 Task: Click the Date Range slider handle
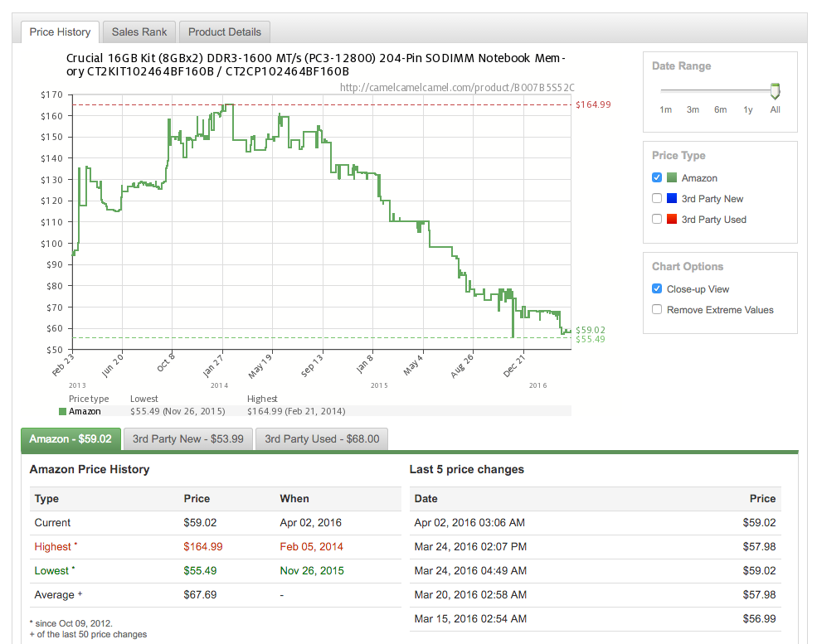(x=776, y=91)
